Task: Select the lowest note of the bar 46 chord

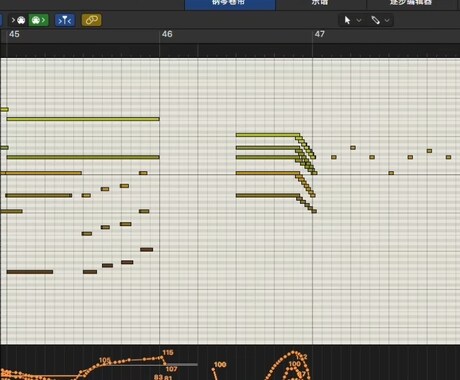Action: 267,196
